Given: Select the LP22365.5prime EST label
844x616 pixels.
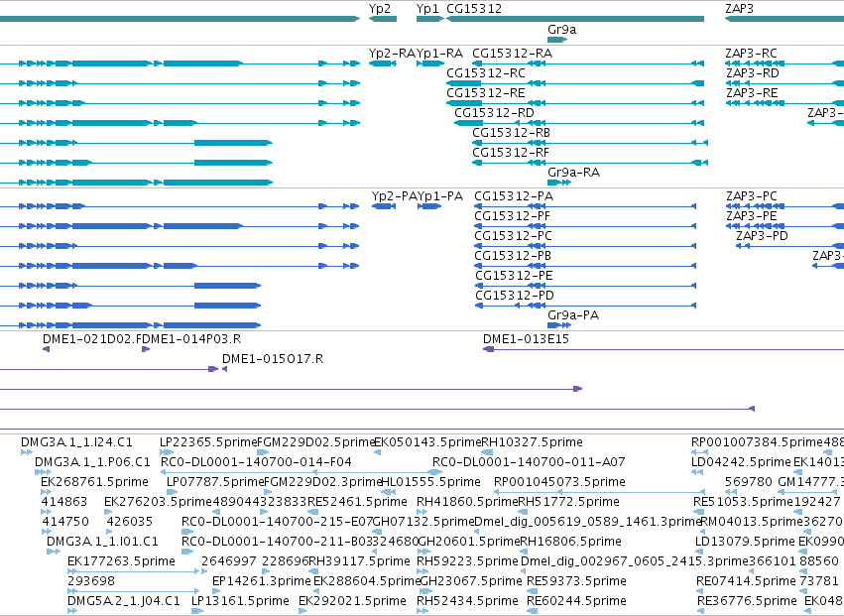Looking at the screenshot, I should [208, 442].
